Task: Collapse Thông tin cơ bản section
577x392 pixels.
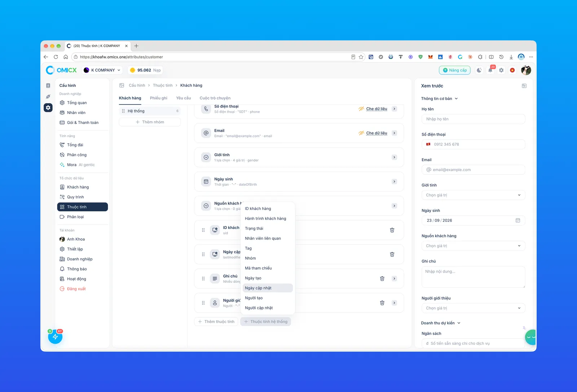Action: click(x=439, y=98)
